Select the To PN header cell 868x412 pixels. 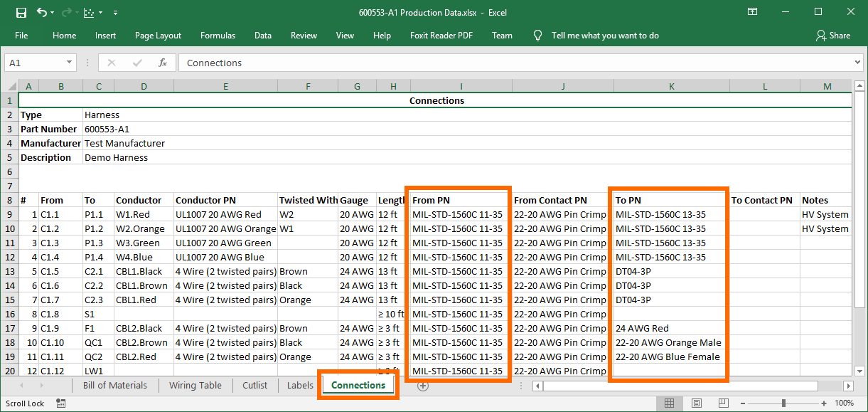pos(671,200)
